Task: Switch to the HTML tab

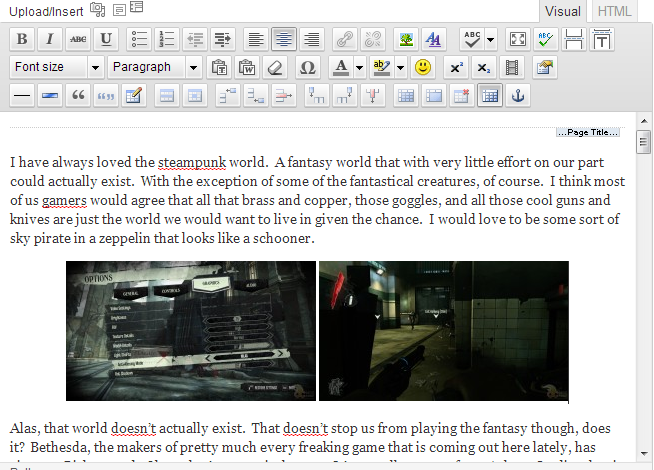Action: [x=614, y=11]
